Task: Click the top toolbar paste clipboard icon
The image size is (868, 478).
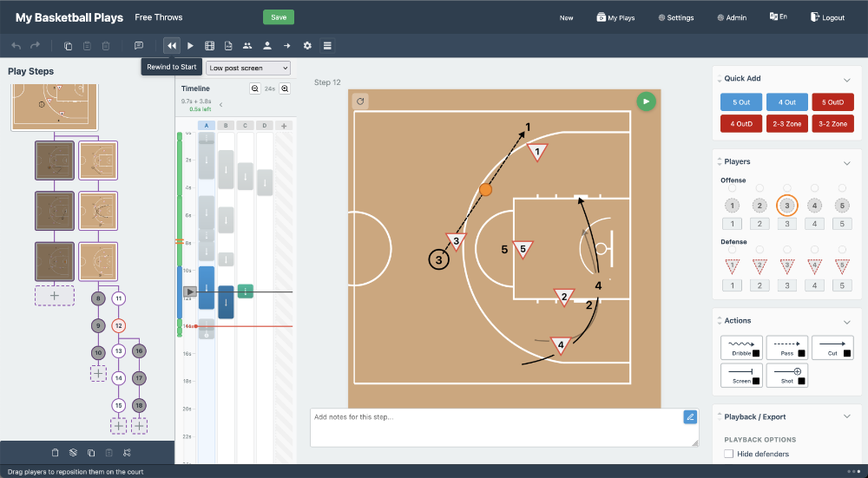Action: [x=87, y=46]
